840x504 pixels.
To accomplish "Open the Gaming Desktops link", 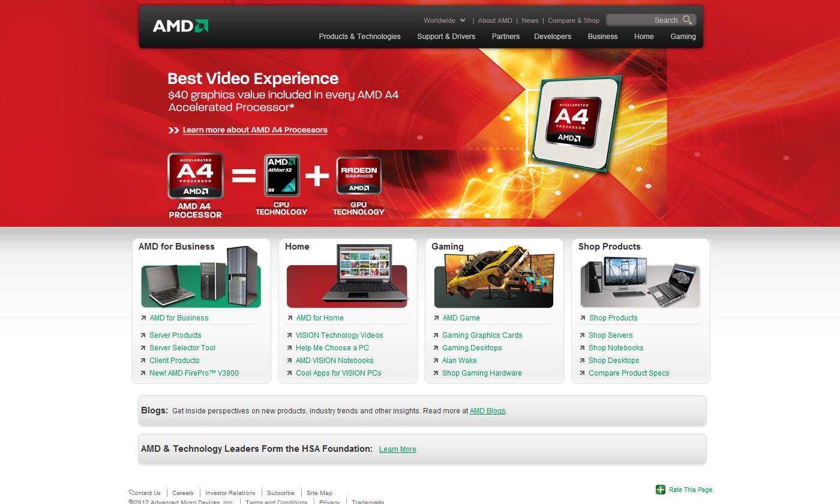I will pyautogui.click(x=472, y=348).
